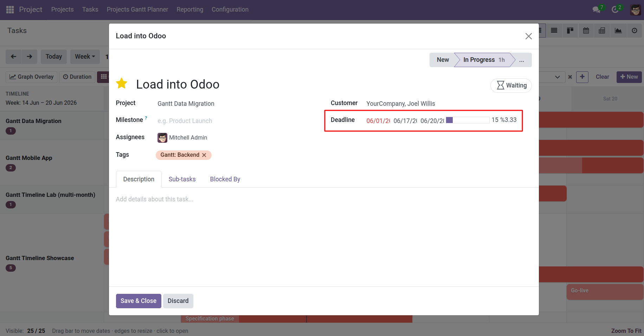The image size is (644, 336).
Task: Click the 15 progress value
Action: (x=495, y=120)
